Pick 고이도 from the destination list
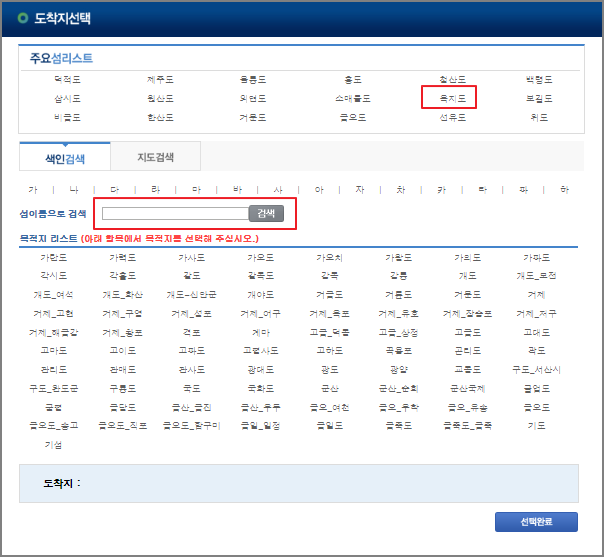 click(x=122, y=351)
